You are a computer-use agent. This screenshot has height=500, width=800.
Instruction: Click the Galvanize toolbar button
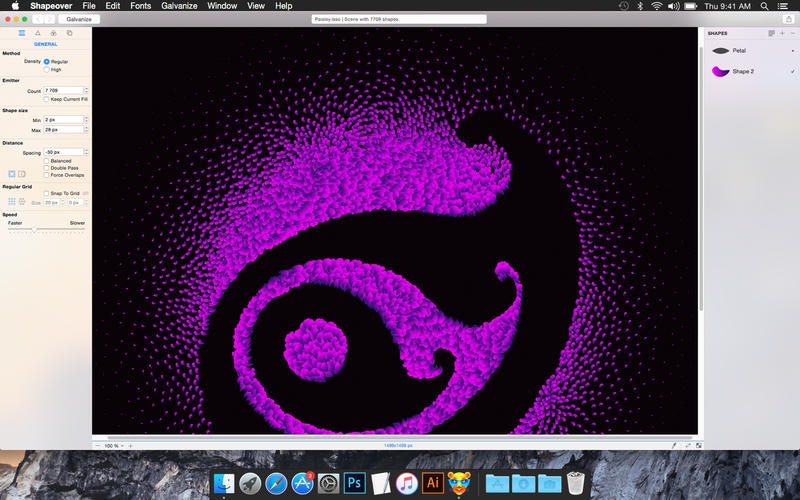point(79,19)
